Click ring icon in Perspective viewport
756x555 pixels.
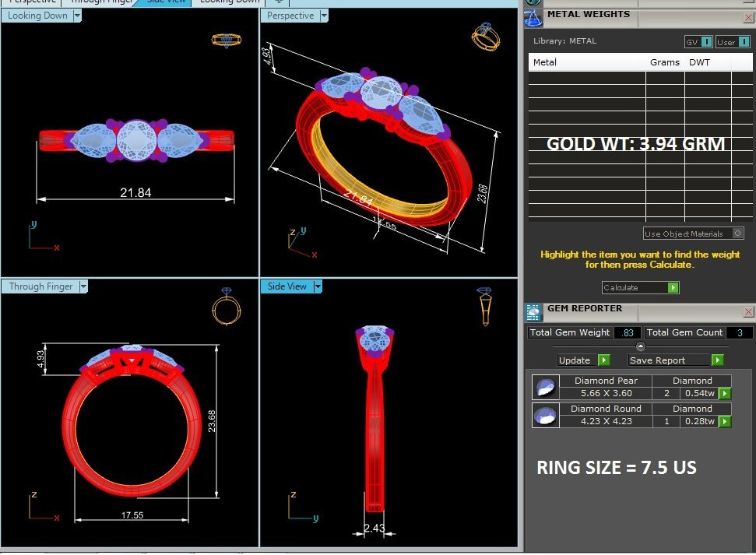486,37
